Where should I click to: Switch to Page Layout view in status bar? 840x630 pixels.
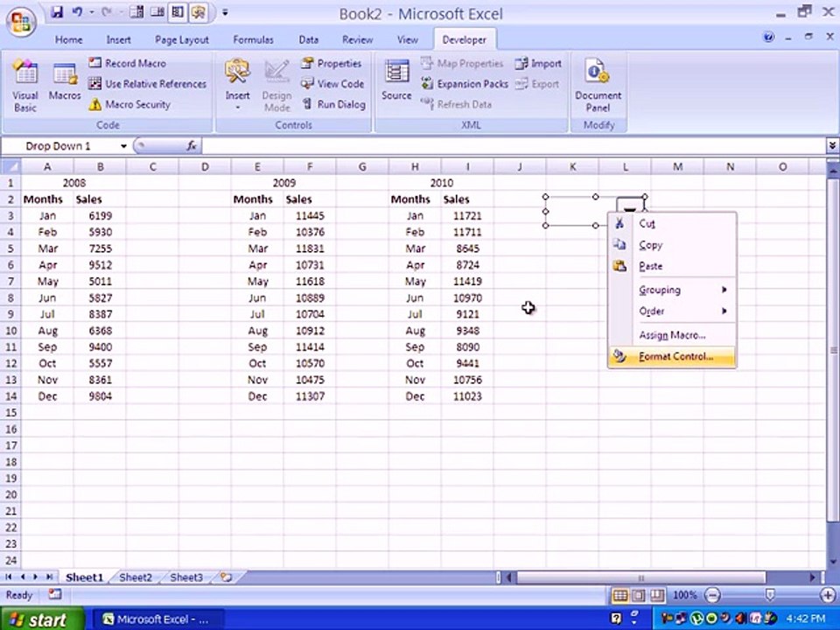(639, 595)
